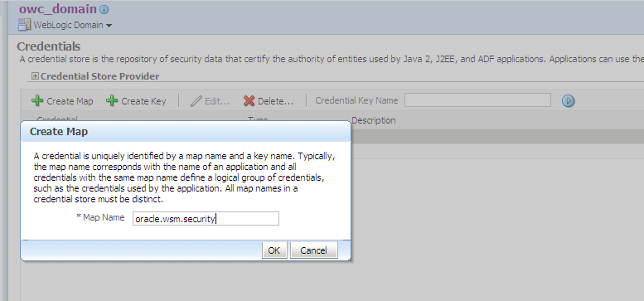Click the WebLogic Domain server icon
The image size is (644, 301).
[24, 25]
